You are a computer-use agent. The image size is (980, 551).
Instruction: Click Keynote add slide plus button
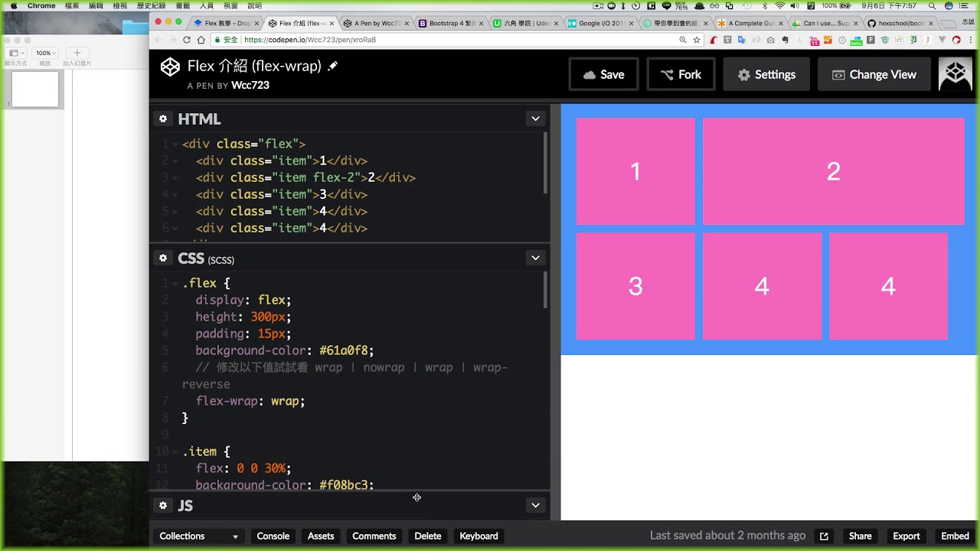coord(77,53)
